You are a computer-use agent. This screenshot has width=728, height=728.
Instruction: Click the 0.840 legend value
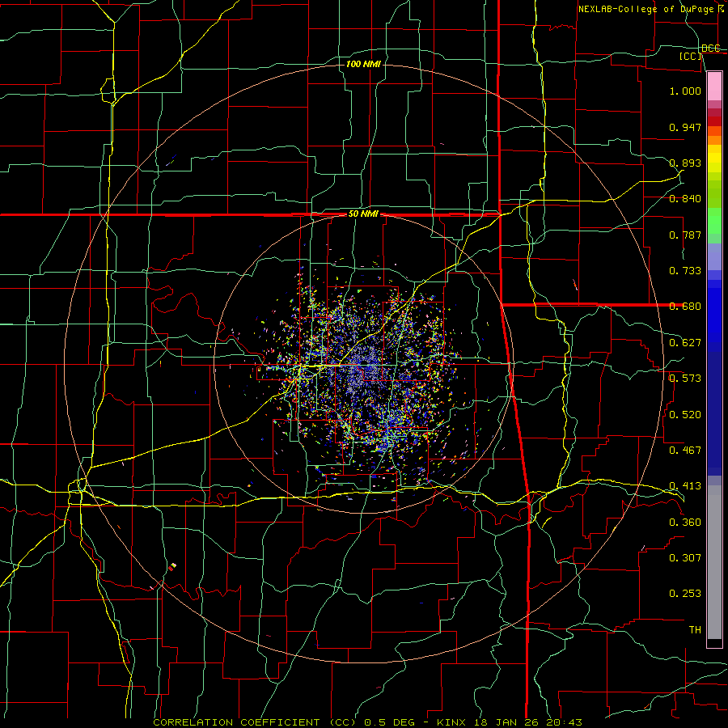point(685,199)
